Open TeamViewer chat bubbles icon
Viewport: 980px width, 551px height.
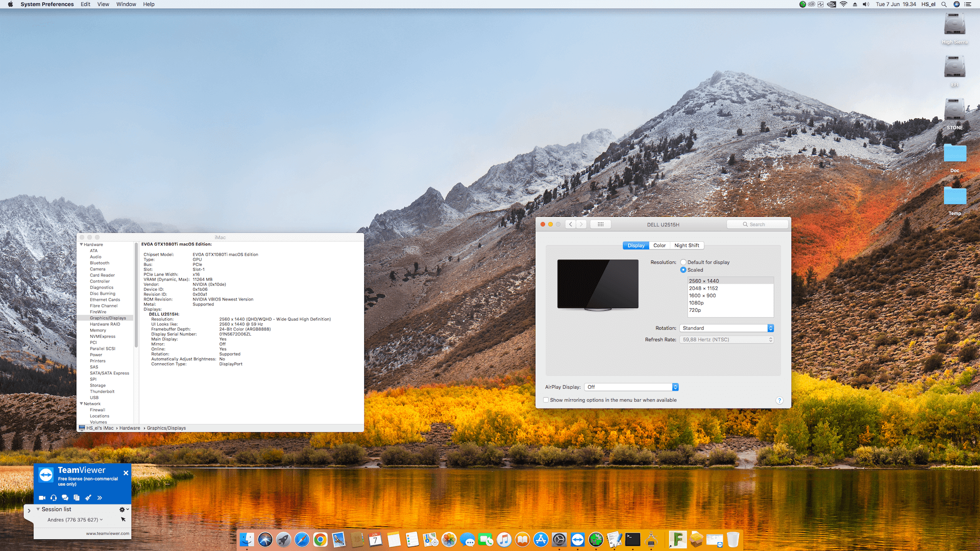65,497
